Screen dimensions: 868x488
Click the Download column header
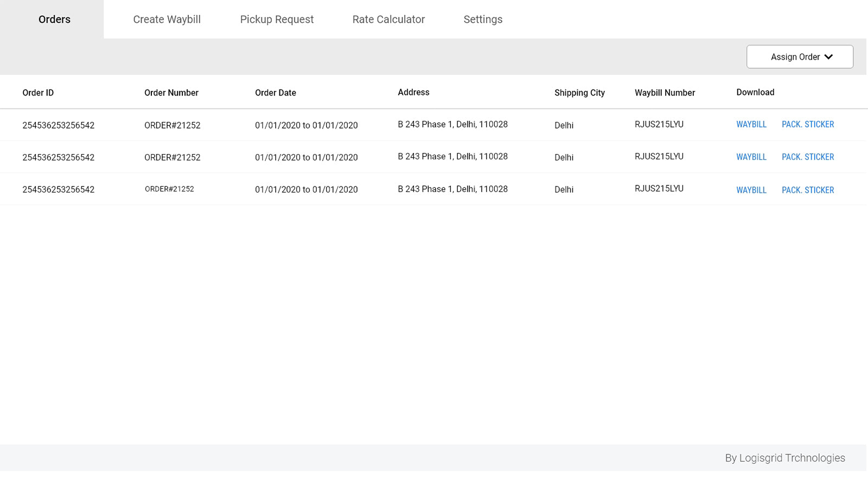pos(755,92)
